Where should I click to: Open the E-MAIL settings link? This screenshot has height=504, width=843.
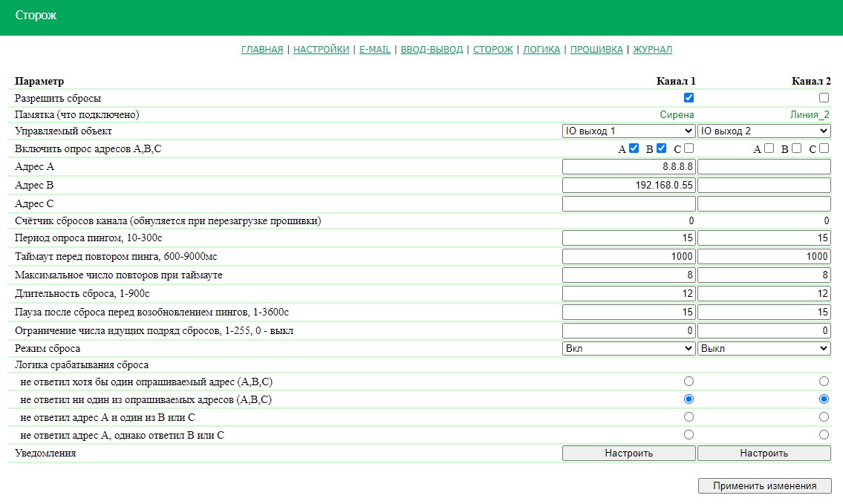tap(375, 50)
